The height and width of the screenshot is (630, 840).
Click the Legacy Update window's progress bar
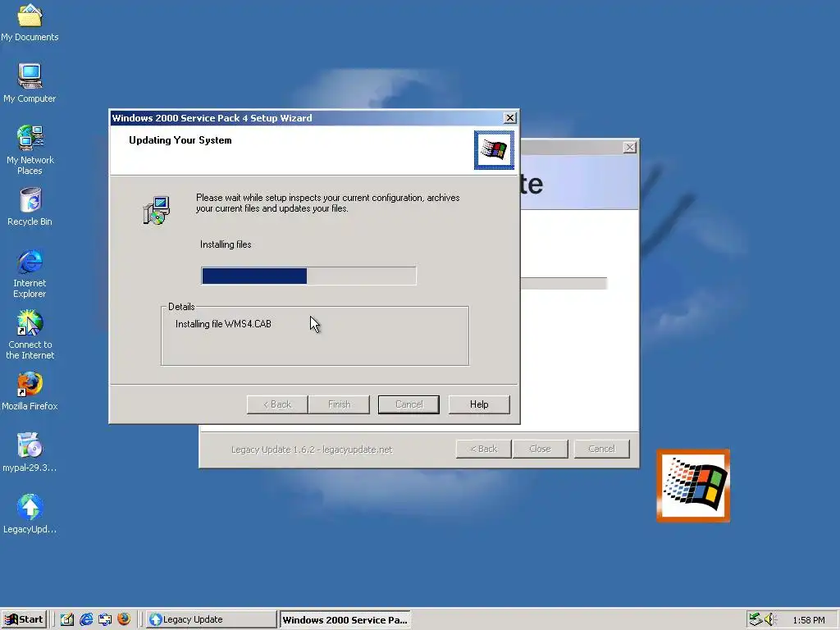coord(564,283)
